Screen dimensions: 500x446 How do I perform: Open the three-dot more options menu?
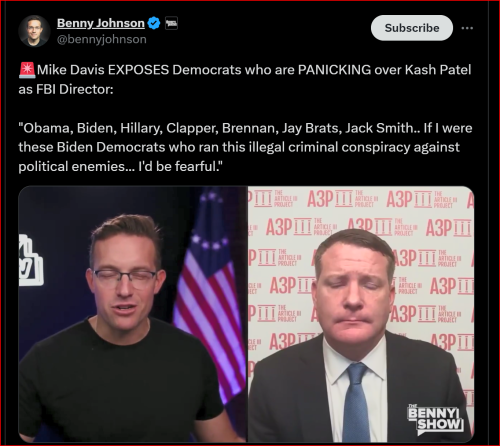(x=467, y=28)
